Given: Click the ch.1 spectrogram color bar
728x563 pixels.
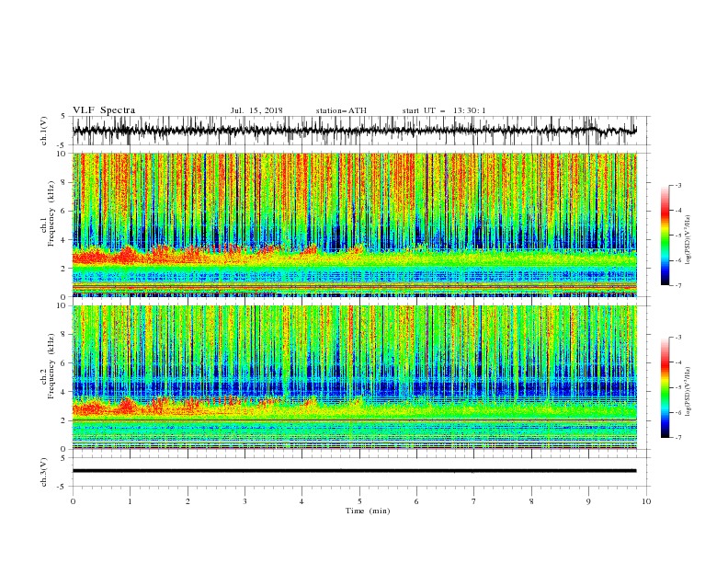Looking at the screenshot, I should (x=665, y=236).
